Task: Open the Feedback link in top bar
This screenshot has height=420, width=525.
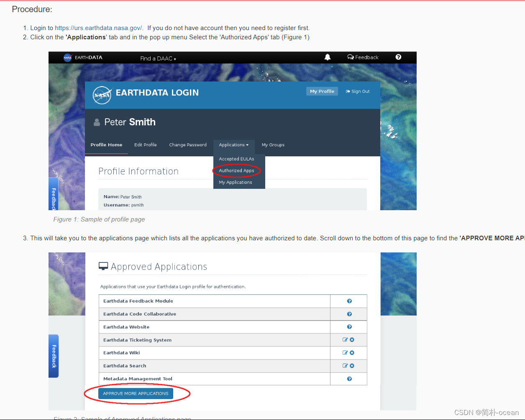Action: coord(363,57)
